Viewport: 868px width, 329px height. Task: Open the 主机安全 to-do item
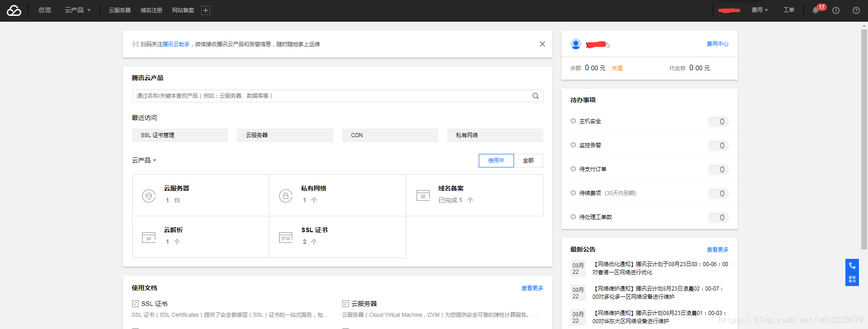point(650,121)
